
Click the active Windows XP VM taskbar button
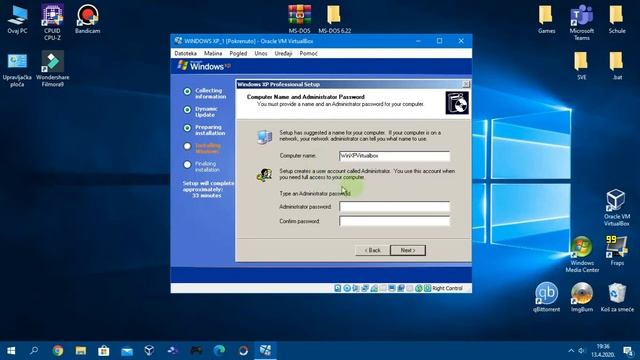coord(266,351)
